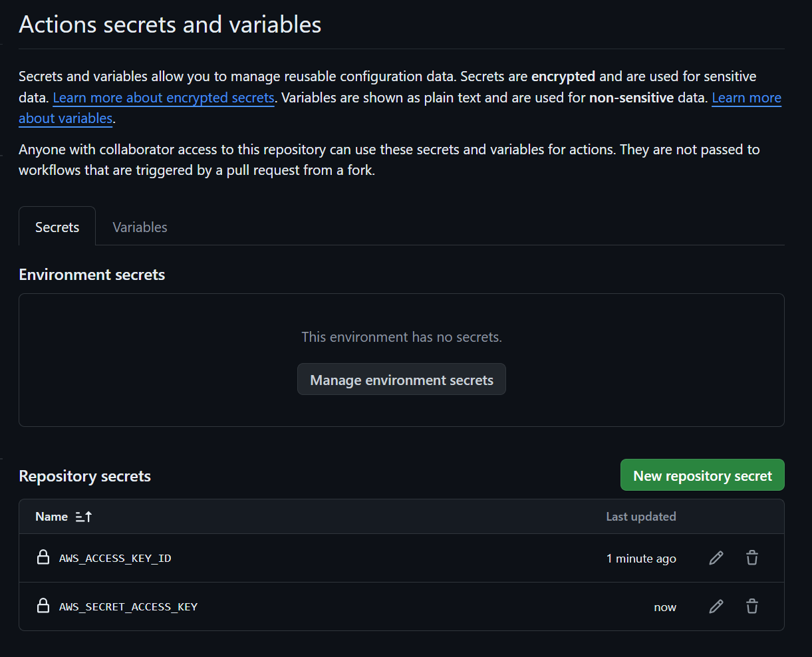Edit AWS_SECRET_ACCESS_KEY via its pencil icon
Screen dimensions: 812x657
click(716, 606)
